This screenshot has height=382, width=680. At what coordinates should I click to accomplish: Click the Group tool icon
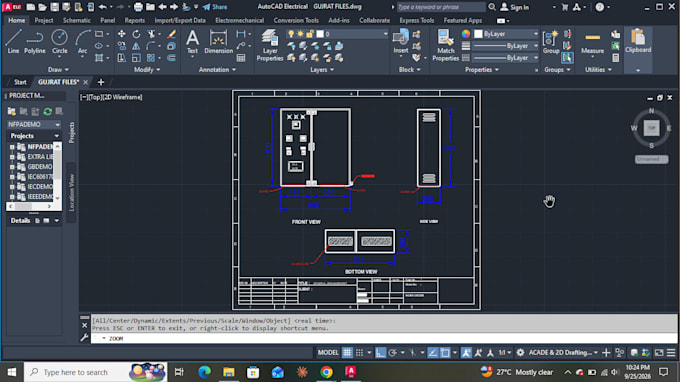pos(551,42)
